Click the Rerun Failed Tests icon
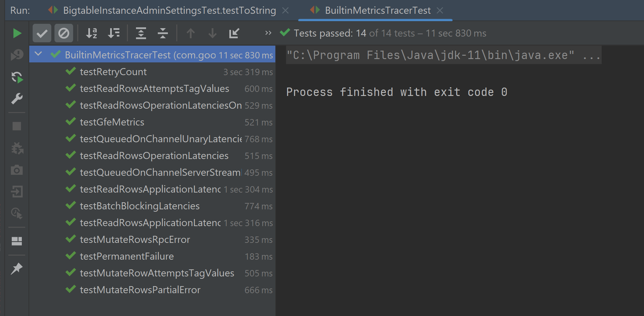The image size is (644, 316). [17, 55]
